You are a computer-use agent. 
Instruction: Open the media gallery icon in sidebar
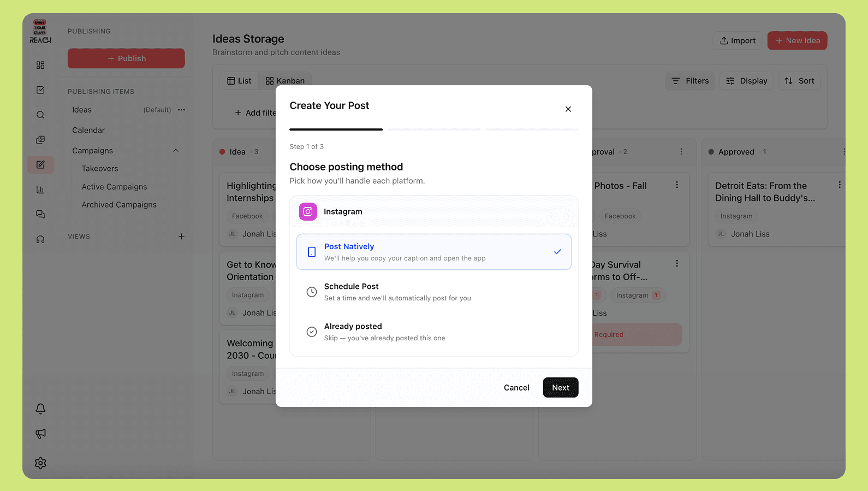pyautogui.click(x=40, y=140)
